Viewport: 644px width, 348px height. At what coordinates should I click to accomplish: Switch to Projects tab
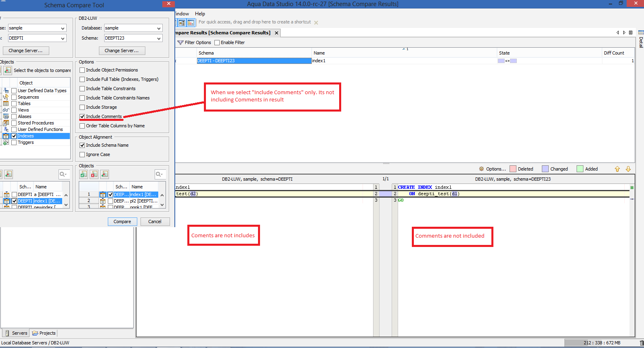pyautogui.click(x=44, y=333)
